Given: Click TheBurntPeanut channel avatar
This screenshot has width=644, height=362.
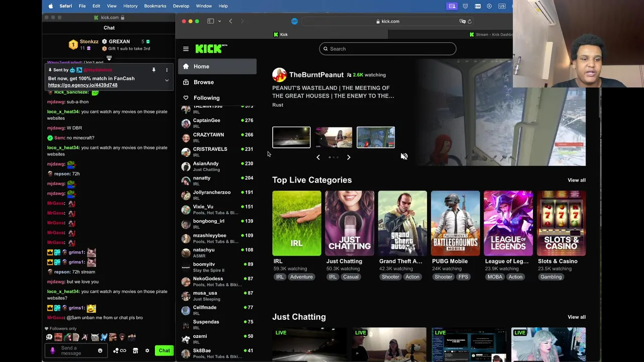Looking at the screenshot, I should click(279, 75).
